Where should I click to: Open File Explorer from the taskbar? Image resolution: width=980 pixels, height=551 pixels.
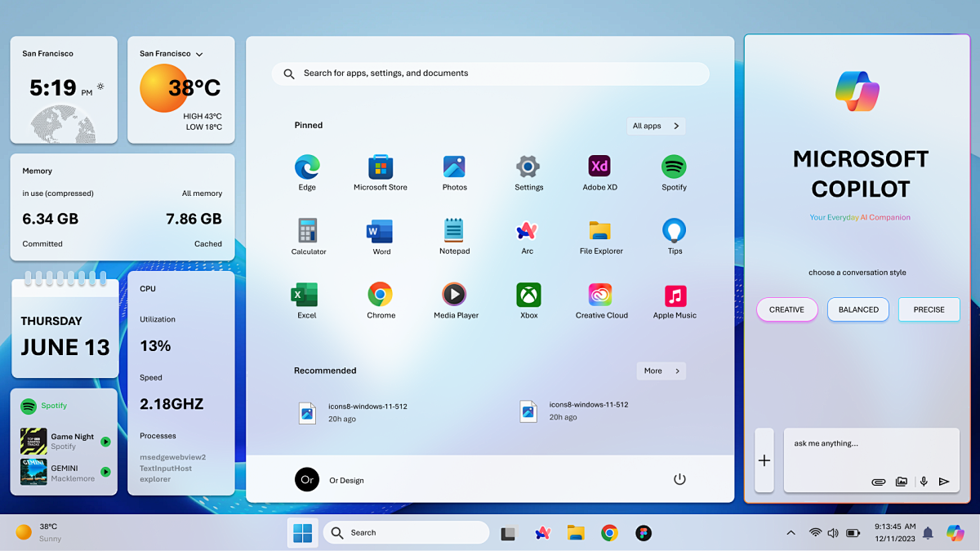coord(576,533)
